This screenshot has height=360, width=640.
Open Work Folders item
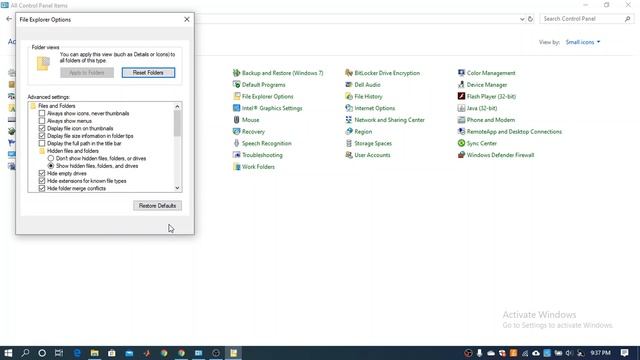(x=253, y=167)
